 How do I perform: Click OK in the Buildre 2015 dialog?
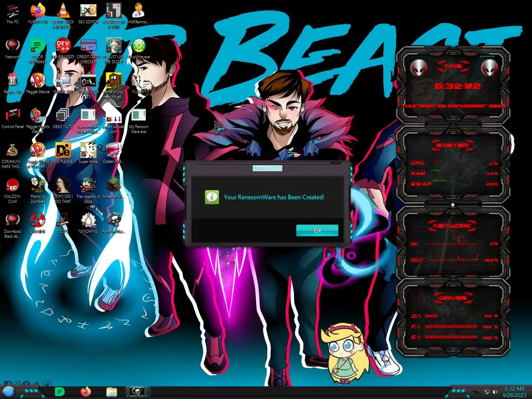click(x=317, y=230)
